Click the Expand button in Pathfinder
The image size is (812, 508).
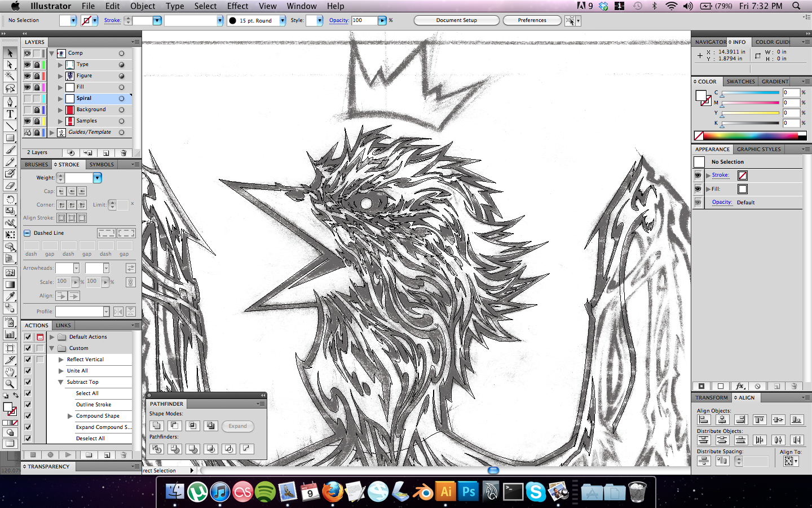(237, 426)
